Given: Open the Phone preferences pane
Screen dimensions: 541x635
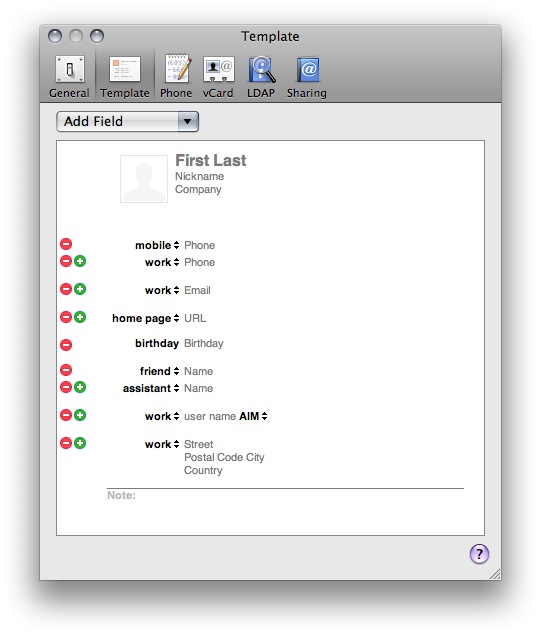Looking at the screenshot, I should pos(176,77).
